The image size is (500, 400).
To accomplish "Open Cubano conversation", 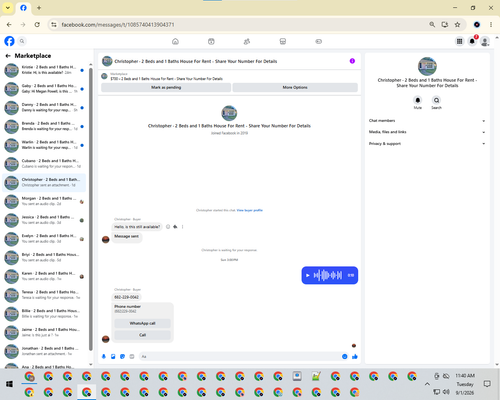I will pos(44,164).
